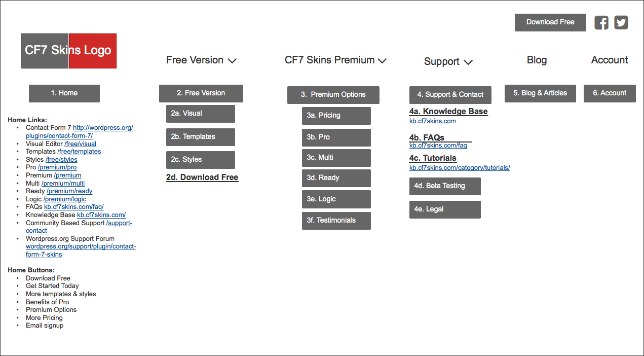Open the 4d. Beta Testing box
Viewport: 644px width, 356px height.
pyautogui.click(x=445, y=186)
